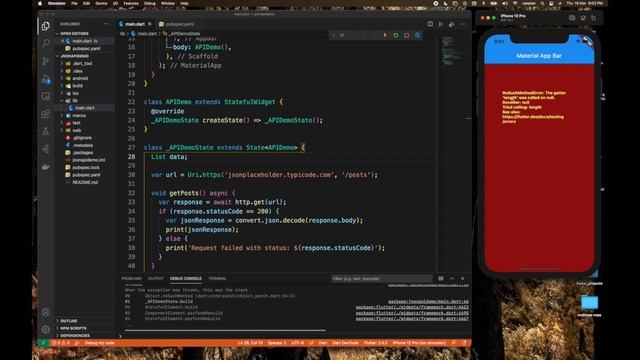Expand the .dart_tool folder
This screenshot has width=640, height=360.
tap(82, 64)
